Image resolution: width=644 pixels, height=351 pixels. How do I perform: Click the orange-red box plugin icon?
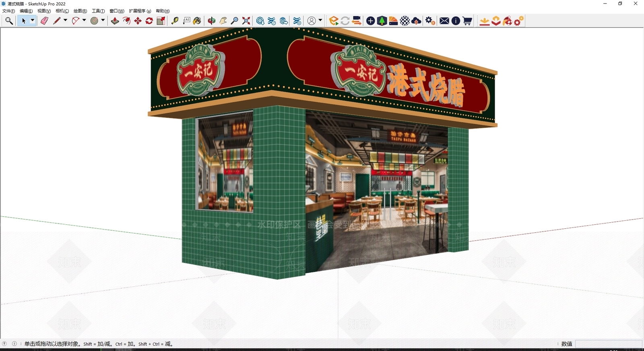pos(496,21)
